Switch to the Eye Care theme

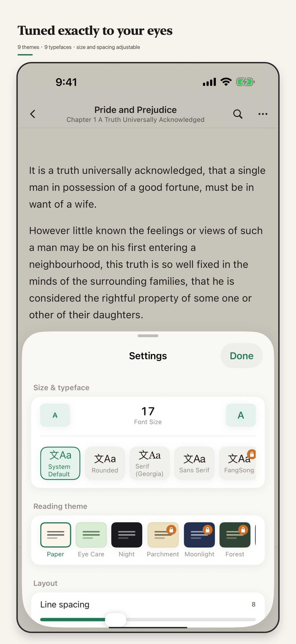click(x=91, y=540)
